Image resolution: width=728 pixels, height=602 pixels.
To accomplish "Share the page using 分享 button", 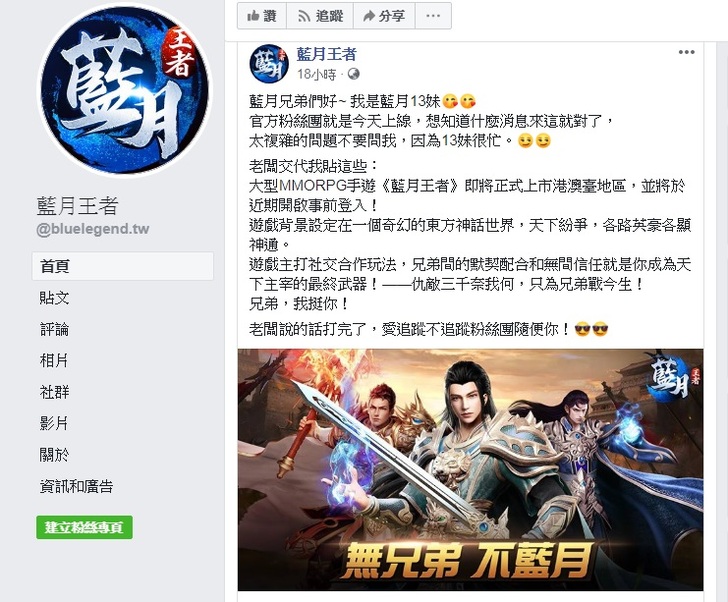I will tap(384, 16).
